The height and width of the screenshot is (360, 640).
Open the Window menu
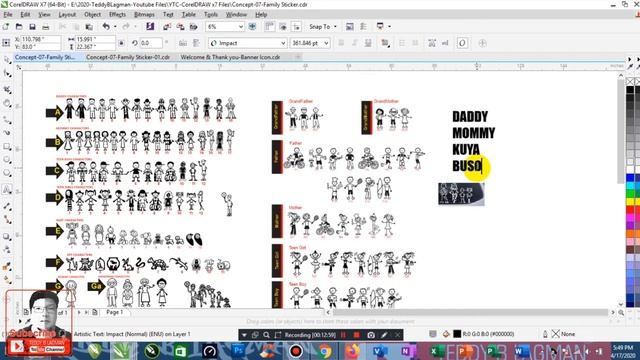[236, 14]
